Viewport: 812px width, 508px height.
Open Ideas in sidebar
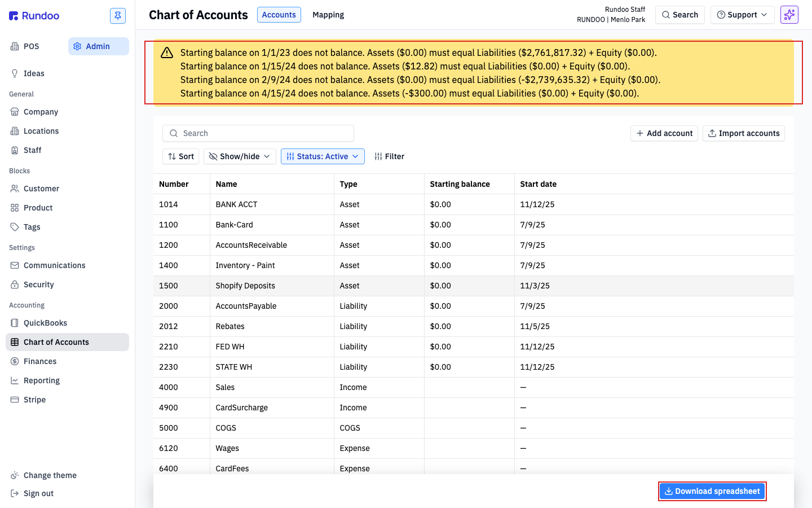click(67, 73)
